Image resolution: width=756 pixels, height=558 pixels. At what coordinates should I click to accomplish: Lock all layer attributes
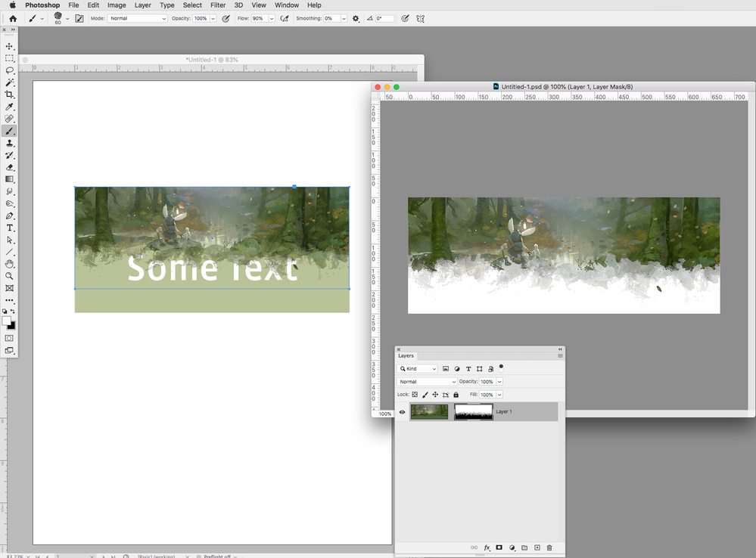pyautogui.click(x=456, y=395)
